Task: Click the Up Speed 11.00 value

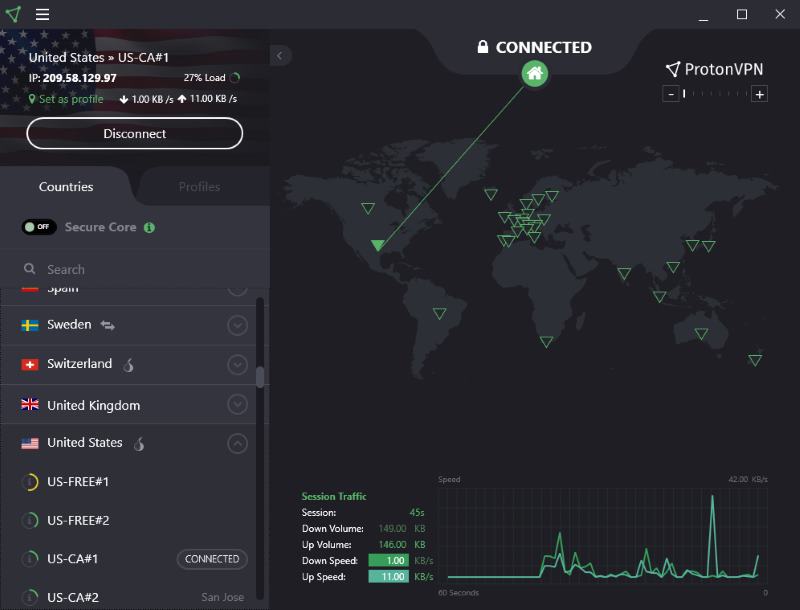Action: click(389, 577)
